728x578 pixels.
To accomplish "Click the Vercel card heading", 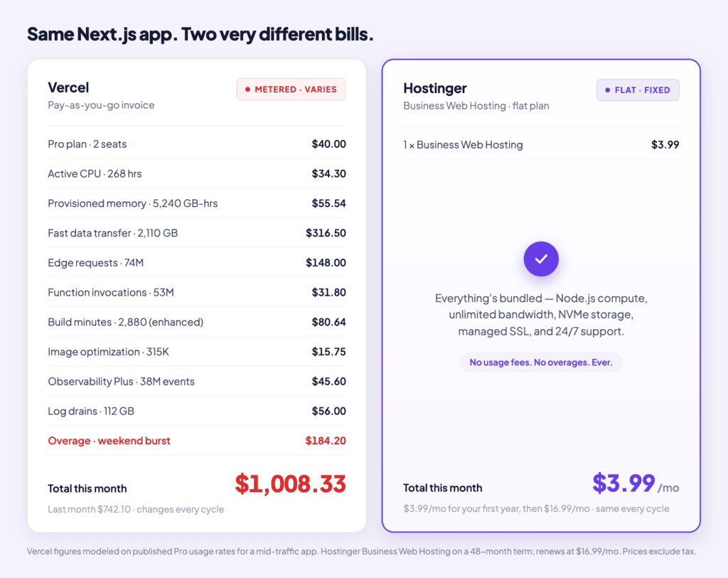I will pyautogui.click(x=68, y=87).
